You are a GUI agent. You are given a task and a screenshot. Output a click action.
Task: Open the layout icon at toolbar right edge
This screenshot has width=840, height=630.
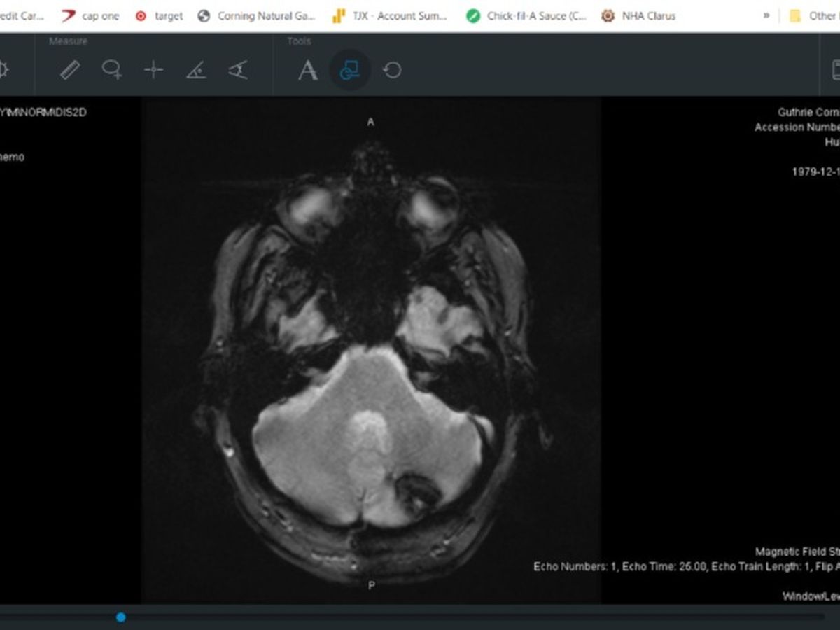point(835,70)
